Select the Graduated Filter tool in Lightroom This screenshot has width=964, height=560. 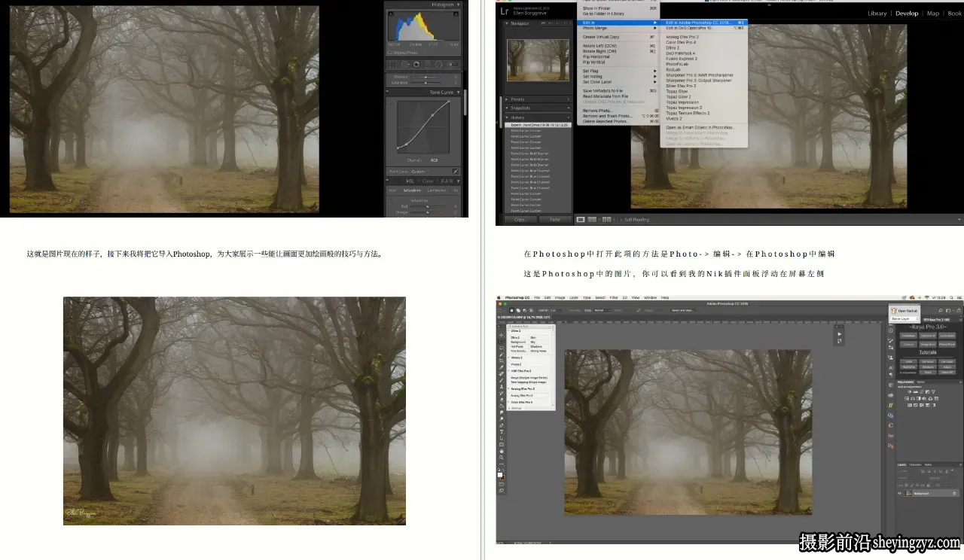[x=428, y=64]
